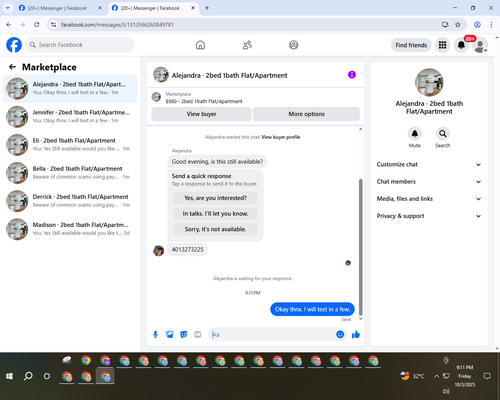500x400 pixels.
Task: Click More options button
Action: click(306, 114)
